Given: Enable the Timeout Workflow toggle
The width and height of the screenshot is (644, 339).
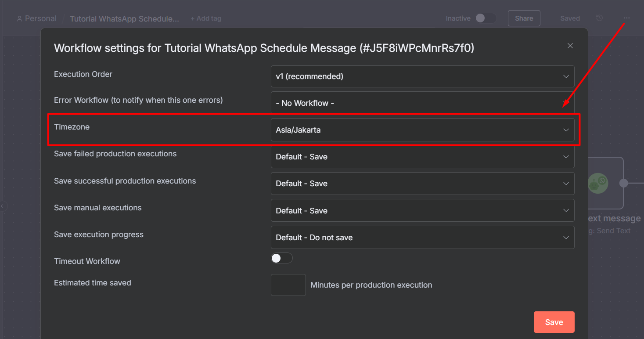Looking at the screenshot, I should point(282,258).
